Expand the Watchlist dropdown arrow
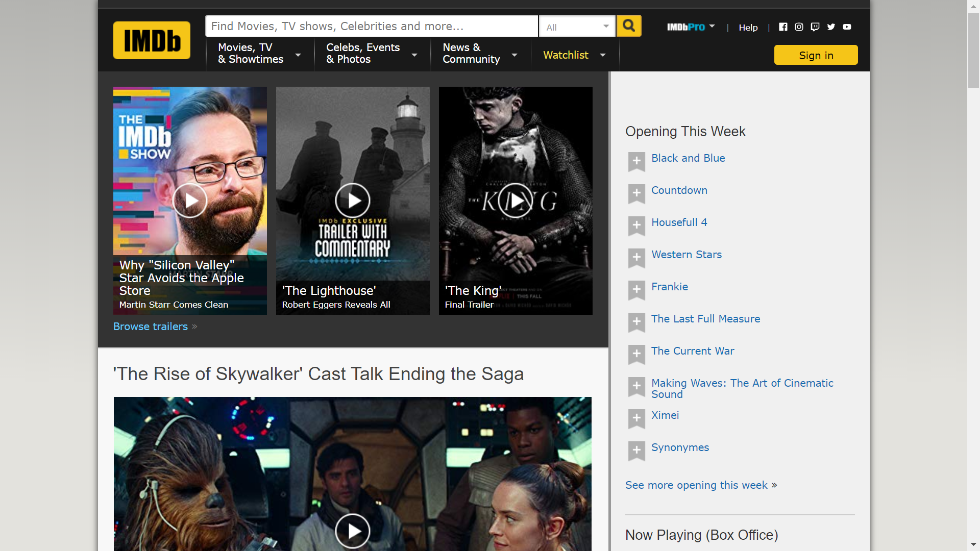The width and height of the screenshot is (980, 551). tap(603, 55)
